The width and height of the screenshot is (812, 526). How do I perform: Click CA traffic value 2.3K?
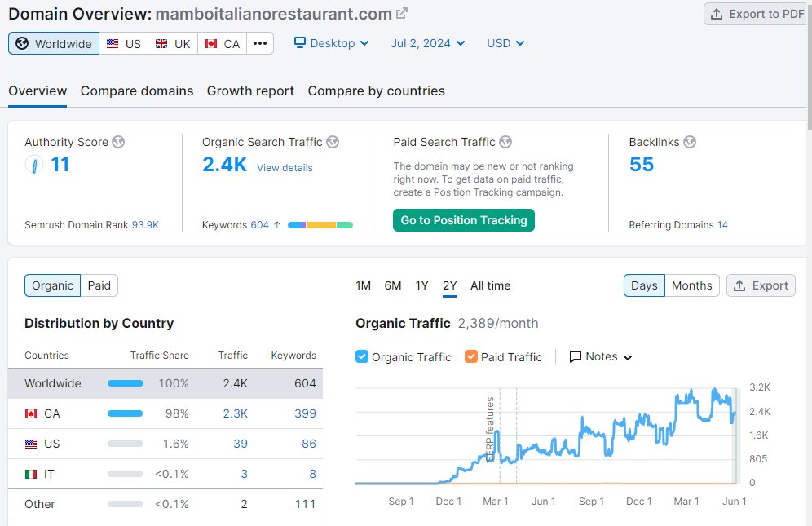(235, 413)
